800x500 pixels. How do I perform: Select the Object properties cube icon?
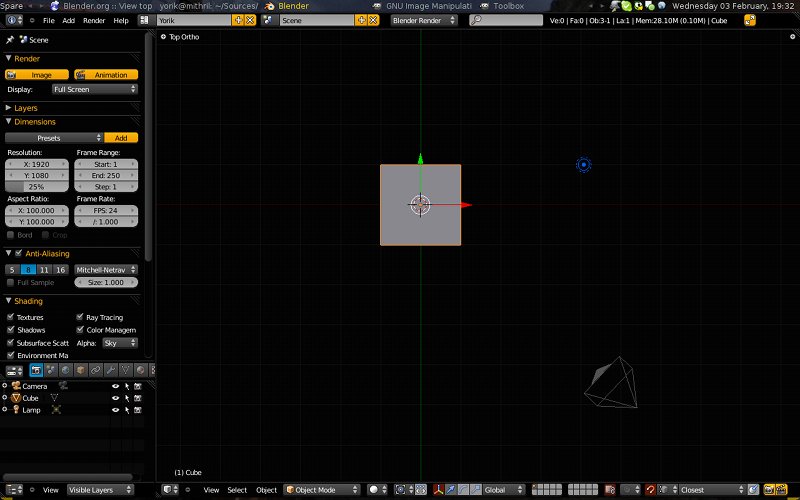(81, 370)
